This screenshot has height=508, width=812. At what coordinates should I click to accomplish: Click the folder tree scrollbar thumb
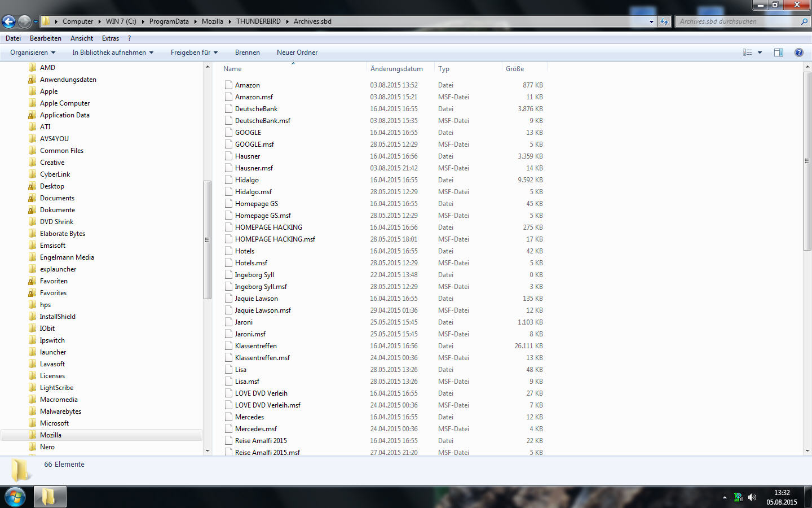207,240
